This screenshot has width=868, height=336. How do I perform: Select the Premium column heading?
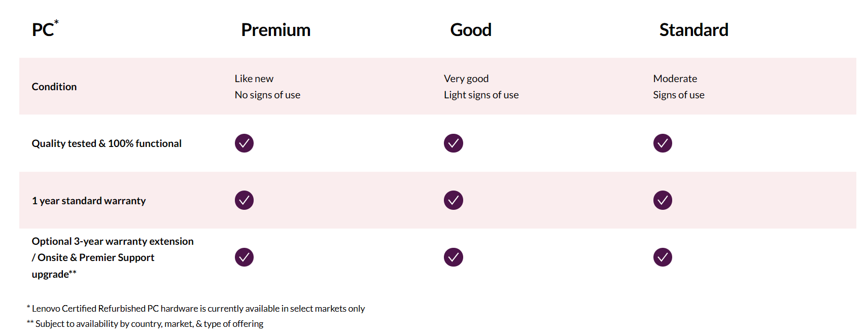pos(275,30)
